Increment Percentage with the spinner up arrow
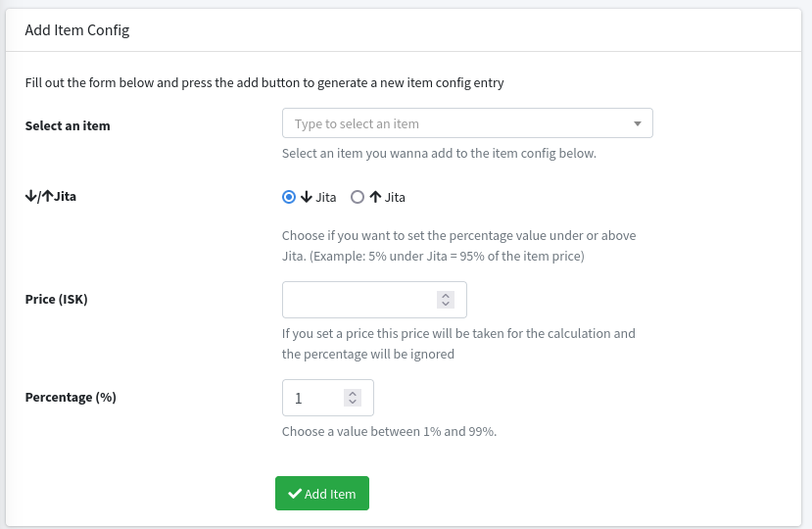 (353, 394)
